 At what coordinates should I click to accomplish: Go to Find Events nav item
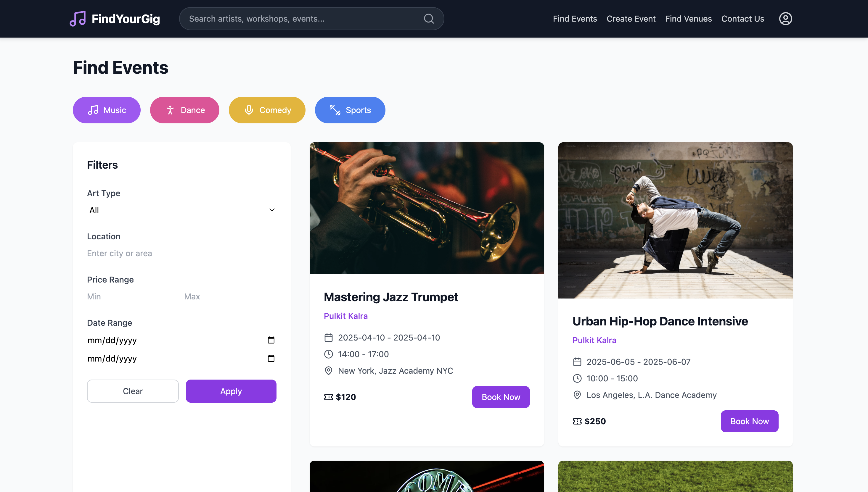tap(575, 19)
